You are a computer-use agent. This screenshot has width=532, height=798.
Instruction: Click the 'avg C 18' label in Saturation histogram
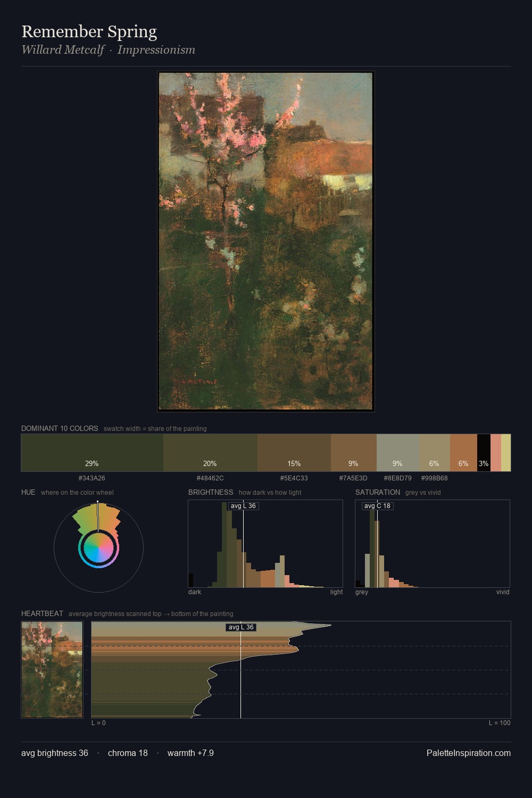tap(377, 506)
